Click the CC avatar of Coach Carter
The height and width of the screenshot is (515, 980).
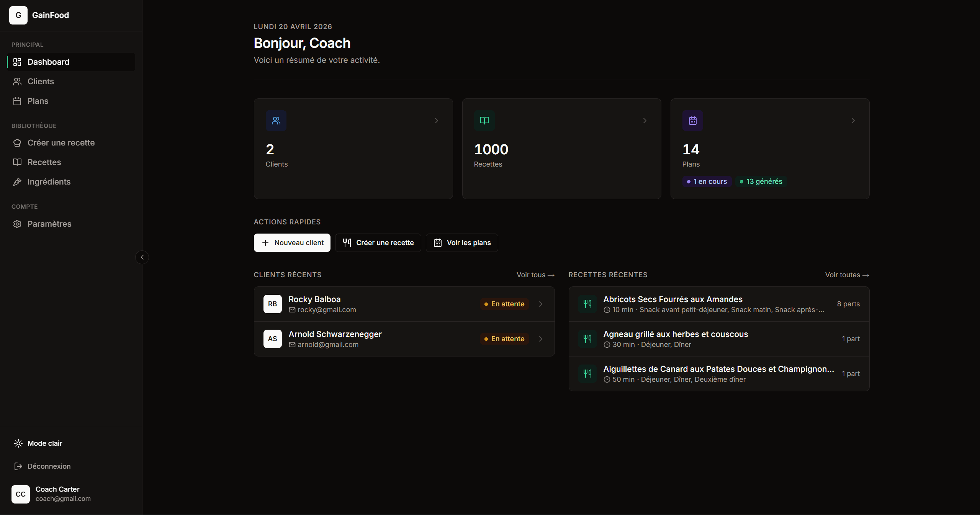coord(21,494)
